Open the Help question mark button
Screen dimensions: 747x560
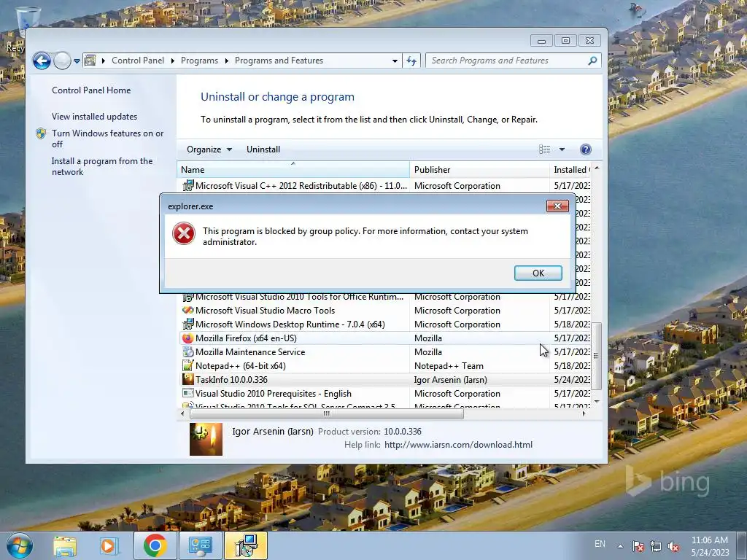point(586,149)
